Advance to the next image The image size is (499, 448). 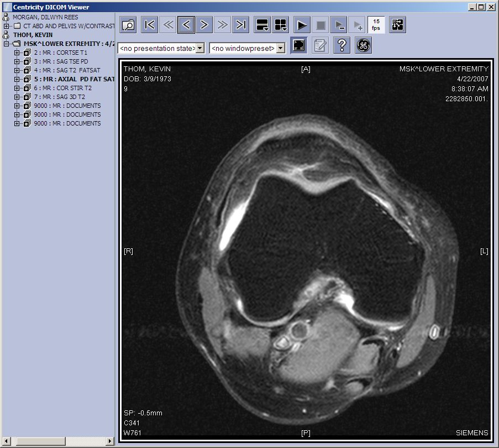coord(204,25)
